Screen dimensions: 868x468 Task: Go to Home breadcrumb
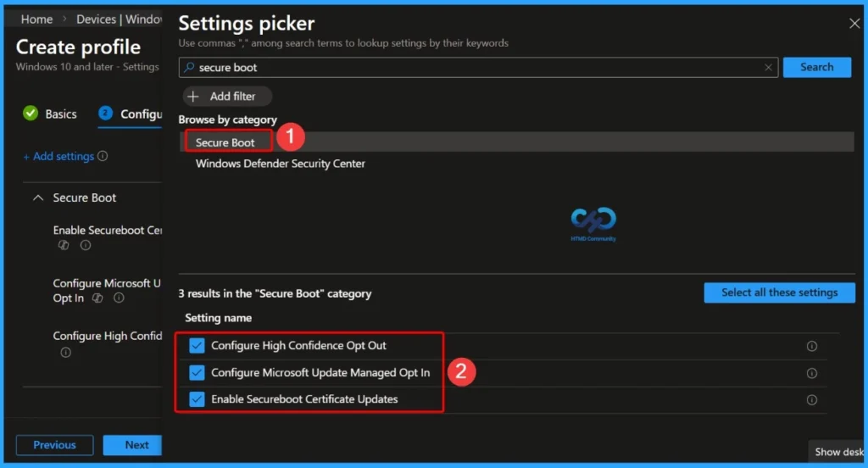coord(36,19)
